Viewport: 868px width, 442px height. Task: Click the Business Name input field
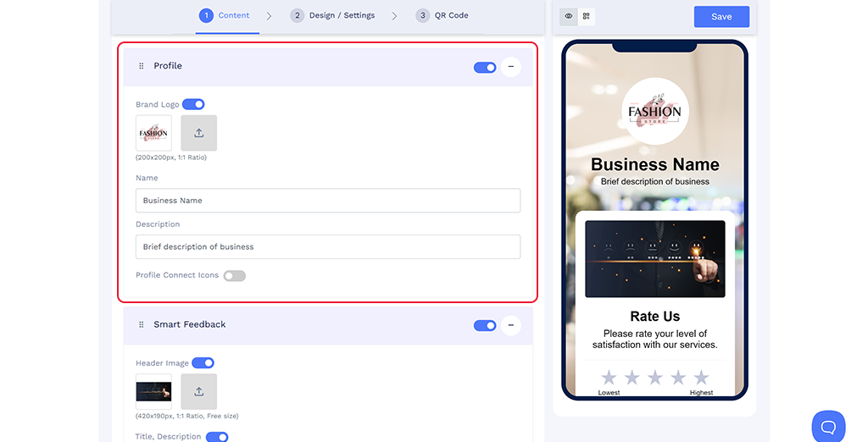(x=327, y=201)
